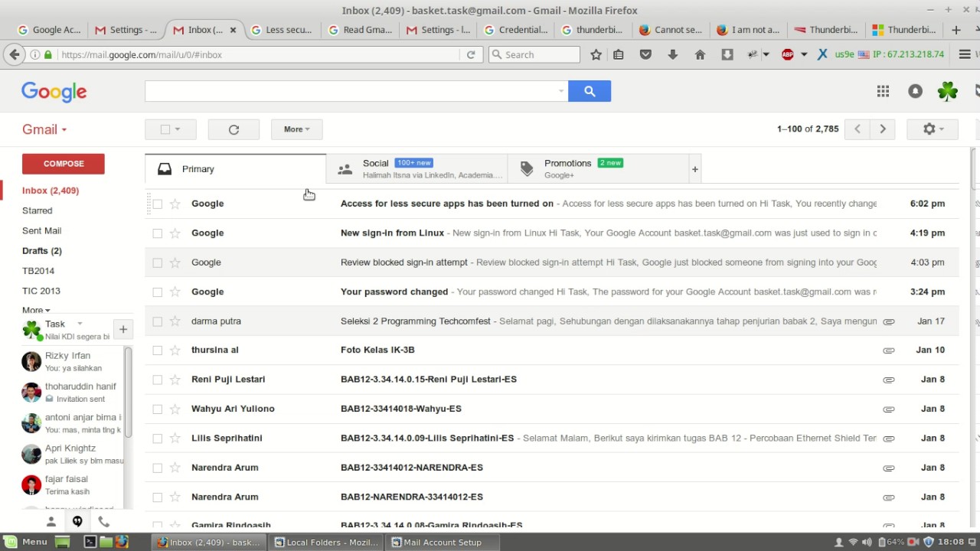
Task: Star the 'New sign-in from Linux' email
Action: [x=175, y=233]
